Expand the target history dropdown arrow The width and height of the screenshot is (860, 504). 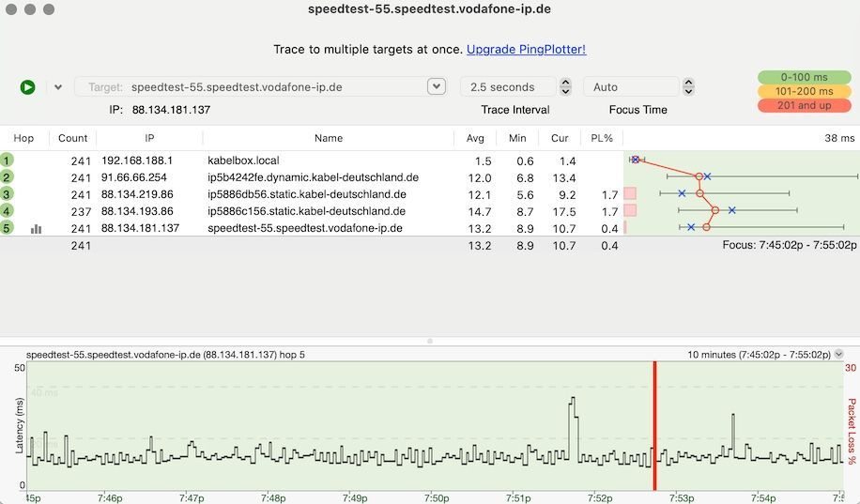point(436,86)
